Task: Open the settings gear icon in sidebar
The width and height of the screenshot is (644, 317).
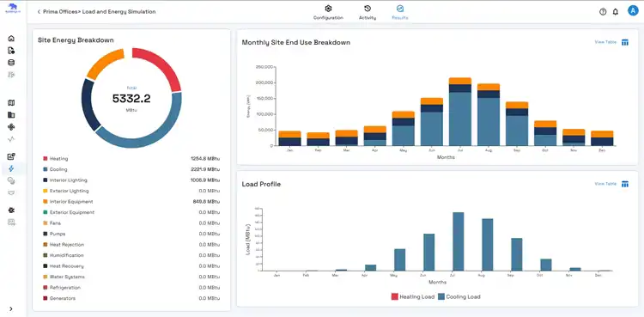Action: pos(11,210)
